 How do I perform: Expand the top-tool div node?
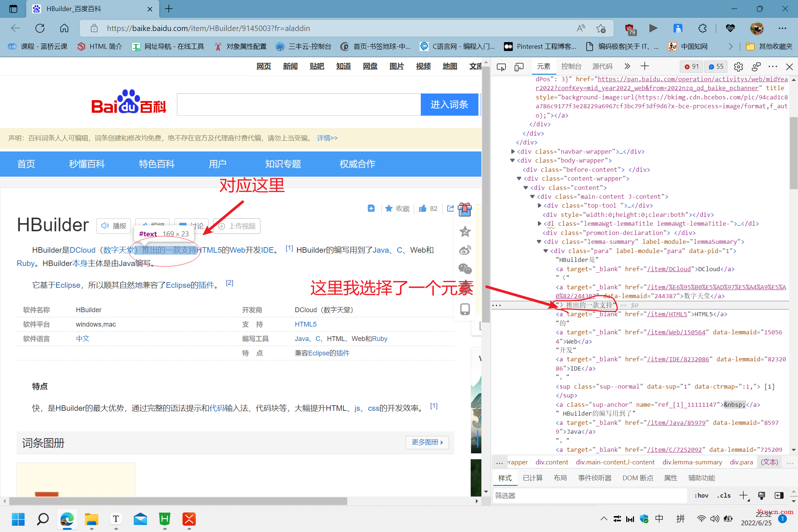pos(539,206)
